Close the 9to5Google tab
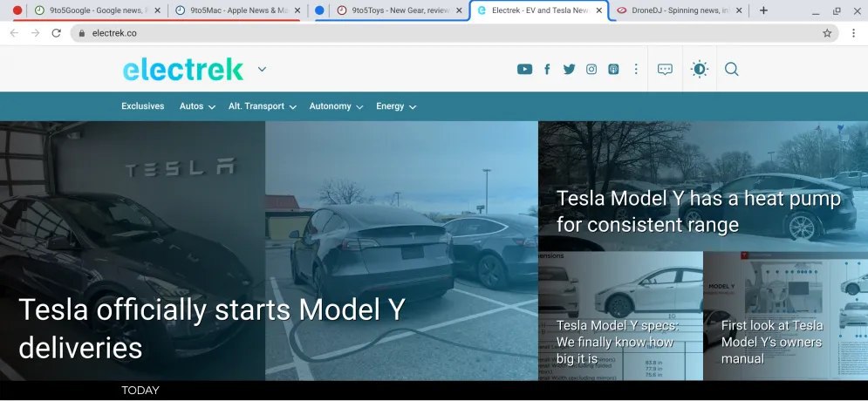Screen dimensions: 868x401 click(x=157, y=10)
